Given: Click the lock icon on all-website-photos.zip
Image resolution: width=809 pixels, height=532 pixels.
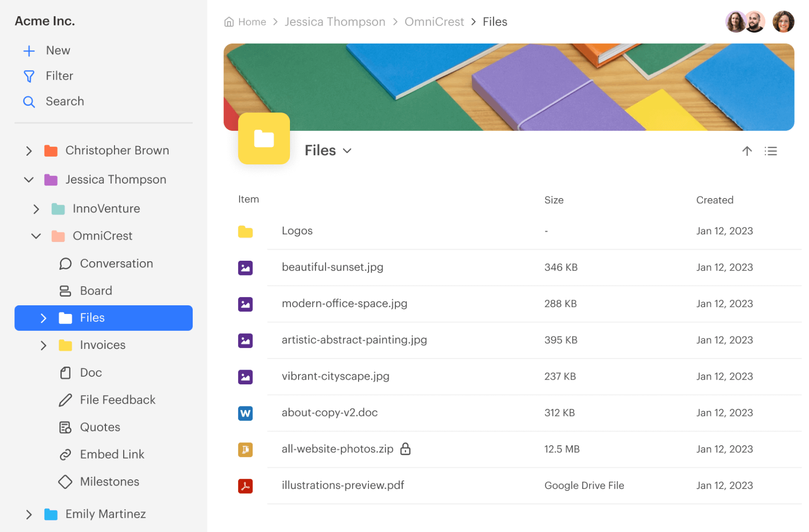Looking at the screenshot, I should pos(405,449).
